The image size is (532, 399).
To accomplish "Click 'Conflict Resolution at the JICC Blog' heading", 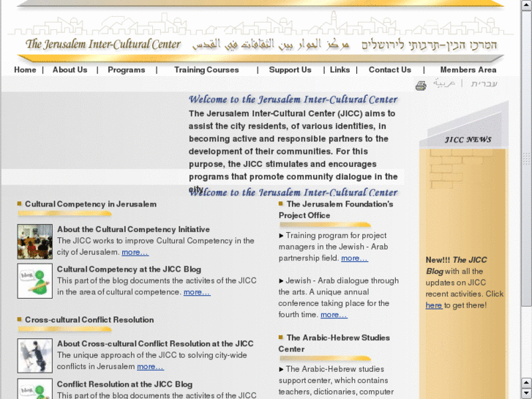I will click(x=124, y=384).
